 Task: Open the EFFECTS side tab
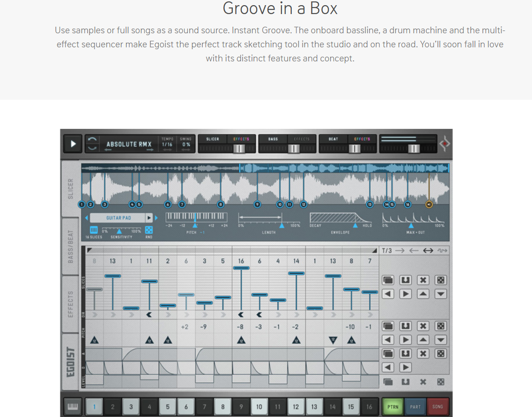point(70,304)
